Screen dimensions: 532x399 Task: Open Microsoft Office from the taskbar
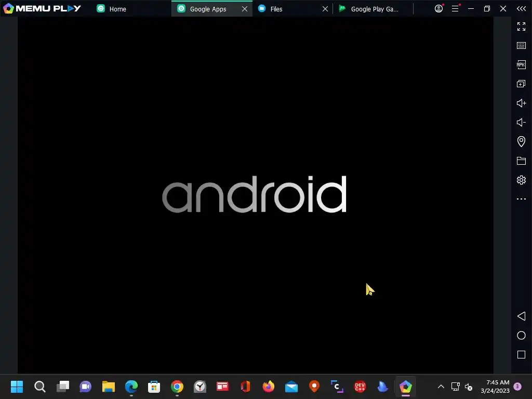(x=245, y=387)
